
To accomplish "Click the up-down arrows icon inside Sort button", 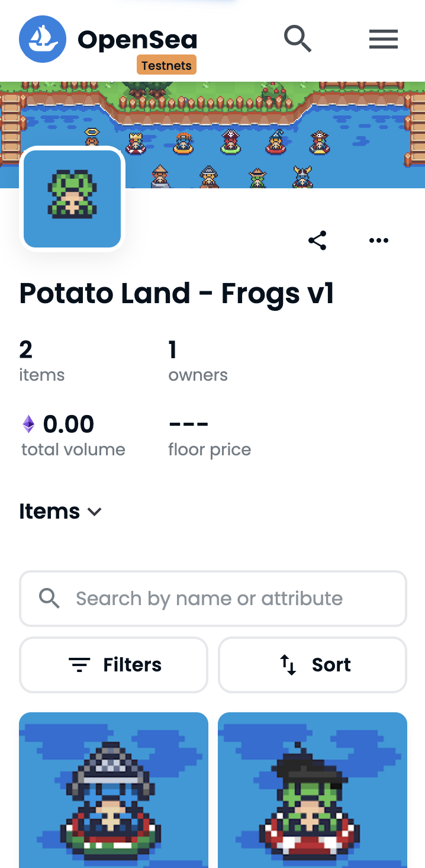I will click(x=288, y=664).
